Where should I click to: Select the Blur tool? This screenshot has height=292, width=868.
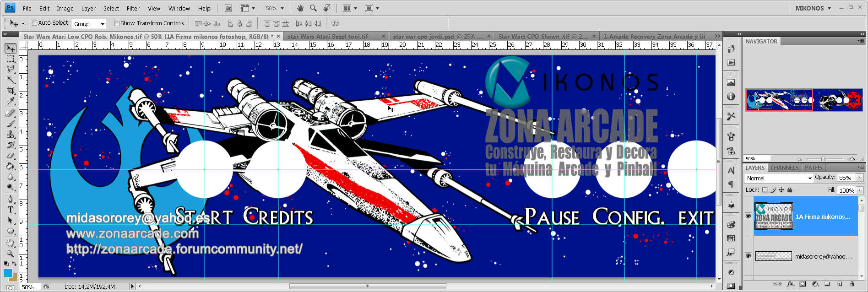coord(11,176)
